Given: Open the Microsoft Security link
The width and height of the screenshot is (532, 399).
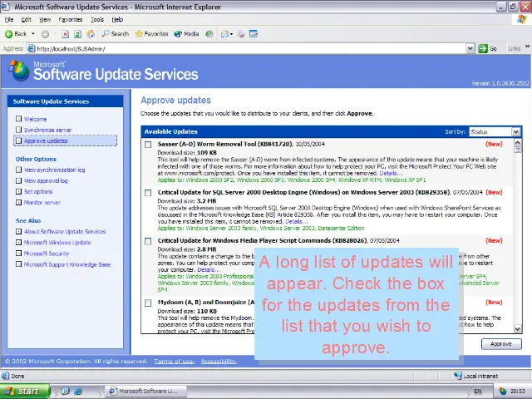Looking at the screenshot, I should (47, 254).
